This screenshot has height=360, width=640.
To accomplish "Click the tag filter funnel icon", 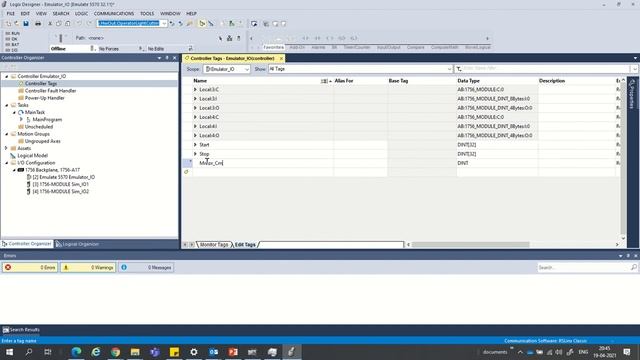I will pyautogui.click(x=459, y=69).
